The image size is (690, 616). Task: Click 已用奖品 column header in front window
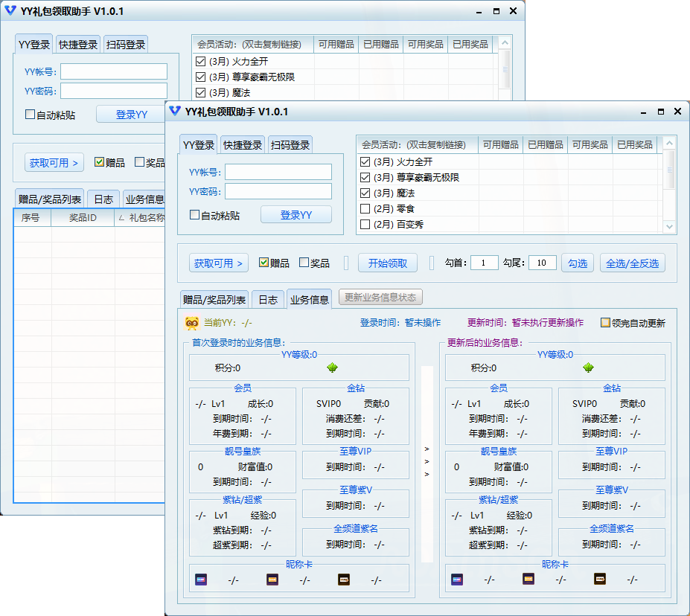(635, 144)
